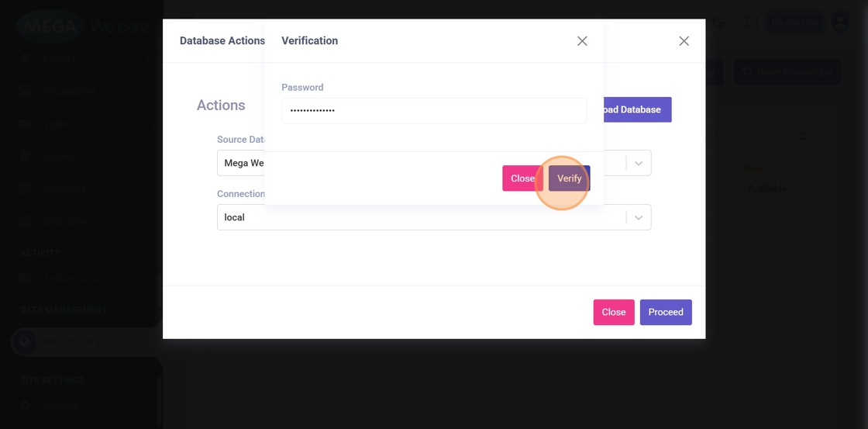Open the Show Available dropdown

click(766, 188)
